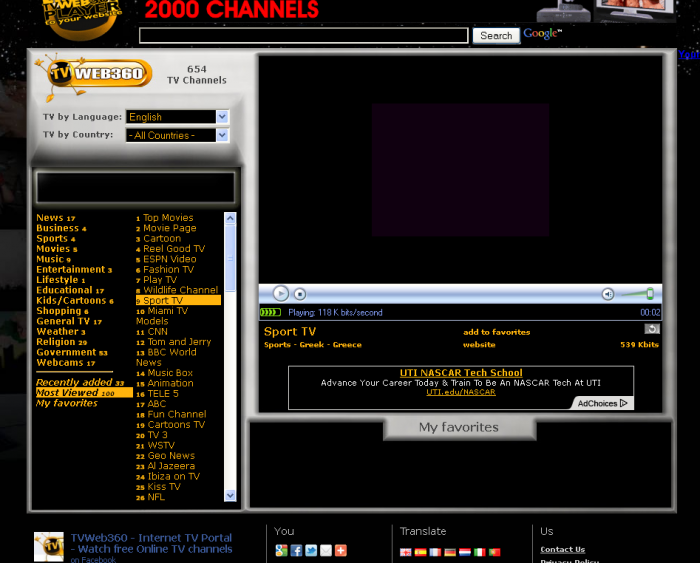Open the Contact Us link
This screenshot has width=700, height=563.
(562, 550)
